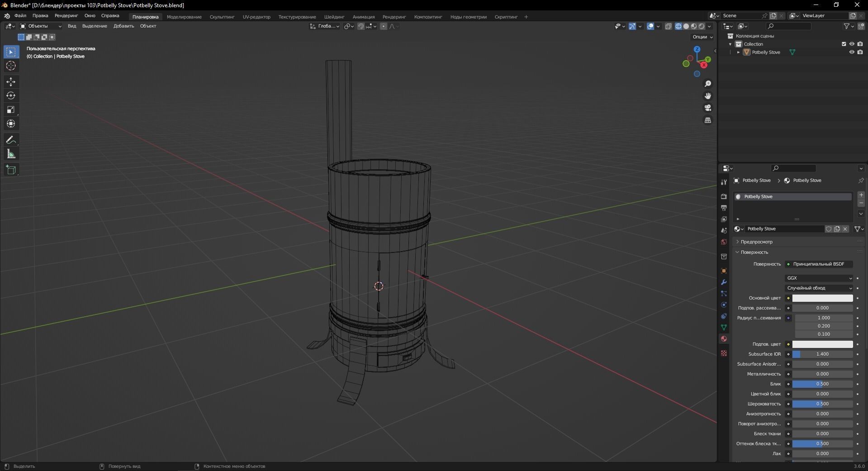Toggle X-ray mode in viewport header
868x471 pixels.
[668, 26]
